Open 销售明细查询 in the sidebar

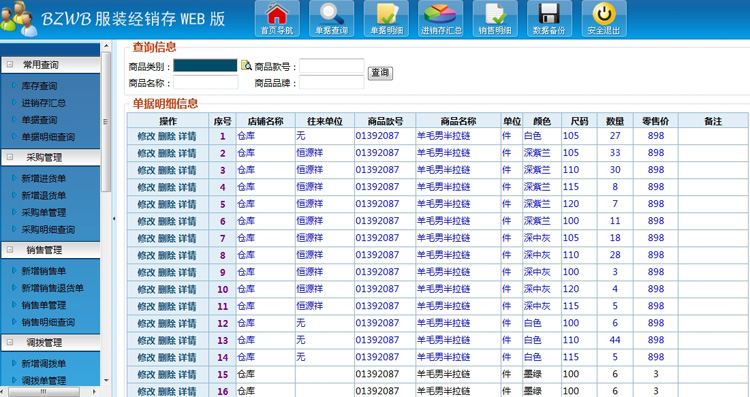point(48,322)
